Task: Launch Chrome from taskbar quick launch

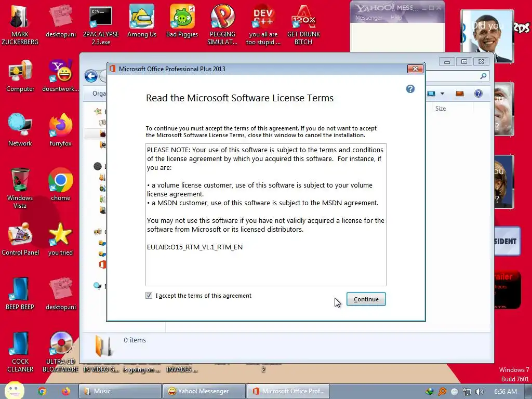Action: [42, 391]
